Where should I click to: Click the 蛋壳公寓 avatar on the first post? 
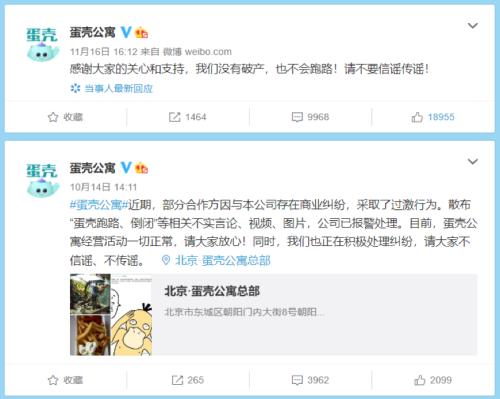[x=42, y=45]
